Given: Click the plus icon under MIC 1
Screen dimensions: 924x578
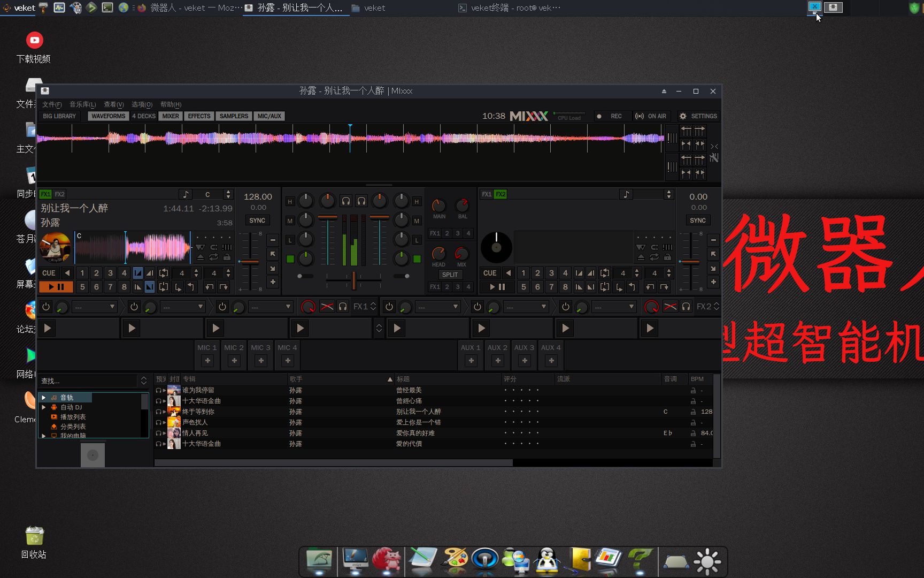Looking at the screenshot, I should point(207,361).
